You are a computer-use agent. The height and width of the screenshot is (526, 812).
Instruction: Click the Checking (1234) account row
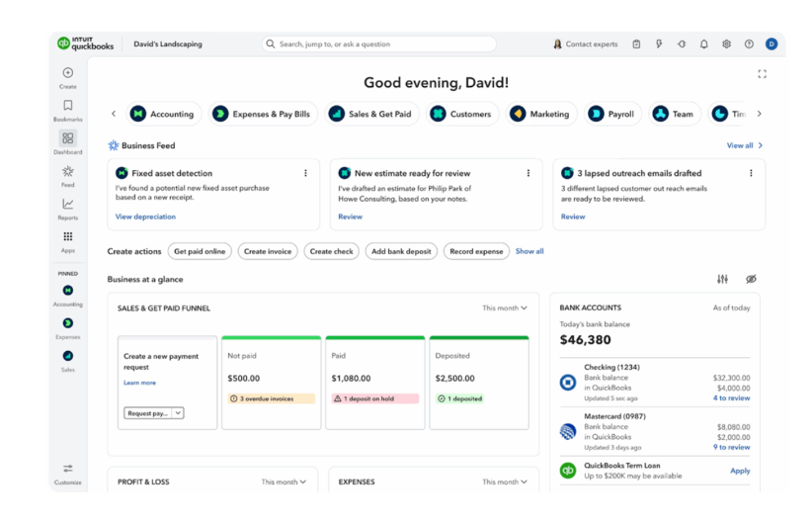pos(655,383)
